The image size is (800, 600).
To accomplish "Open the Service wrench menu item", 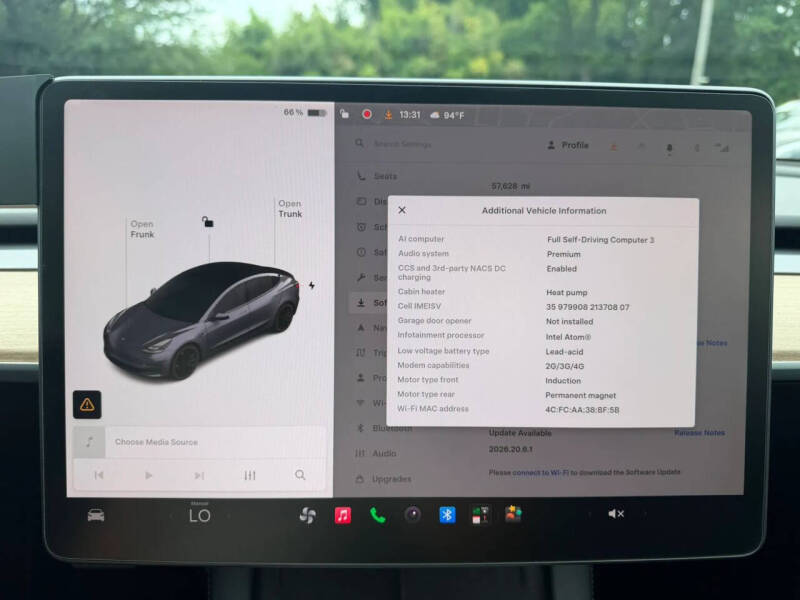I will (370, 278).
